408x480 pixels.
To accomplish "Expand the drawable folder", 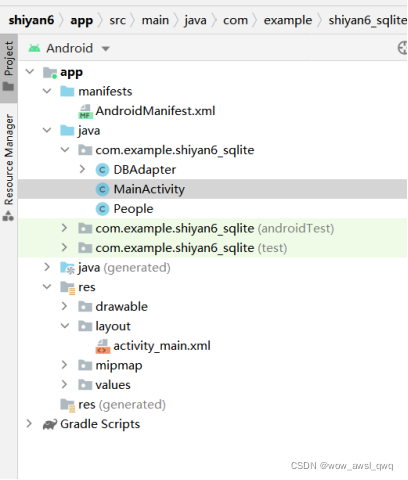I will [x=64, y=307].
